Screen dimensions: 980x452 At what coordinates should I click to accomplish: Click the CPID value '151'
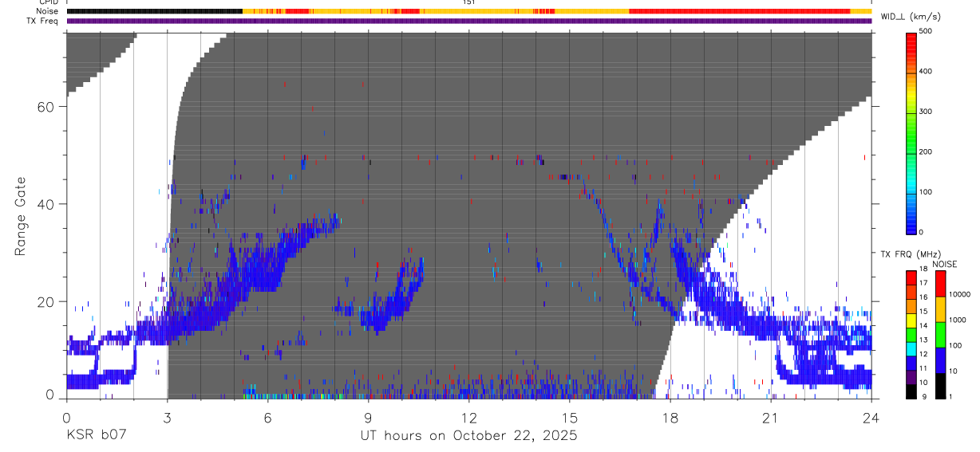[x=469, y=2]
